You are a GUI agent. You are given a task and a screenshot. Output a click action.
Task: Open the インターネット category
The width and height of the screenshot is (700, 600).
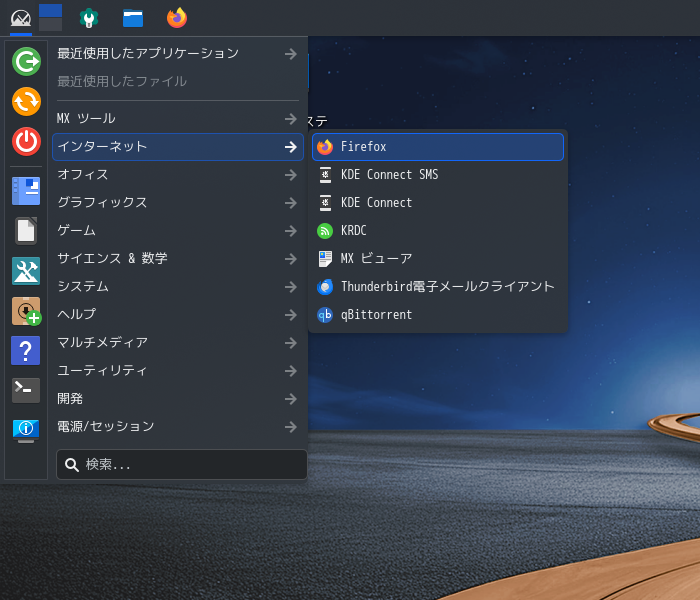click(178, 147)
